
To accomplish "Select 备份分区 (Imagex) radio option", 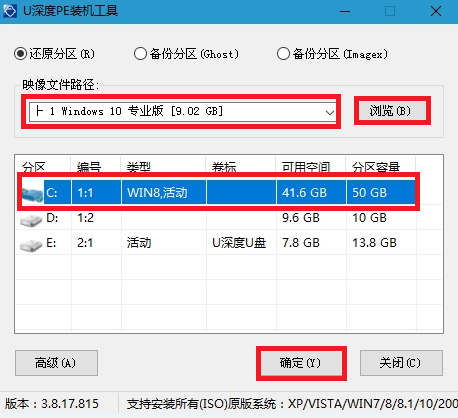I will coord(332,54).
